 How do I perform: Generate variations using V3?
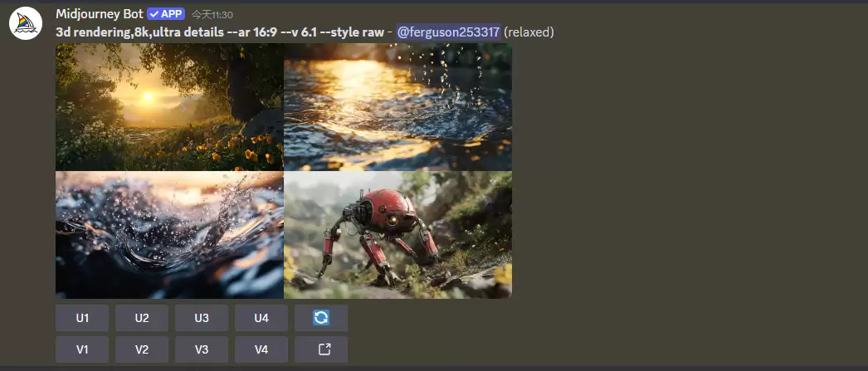coord(202,349)
